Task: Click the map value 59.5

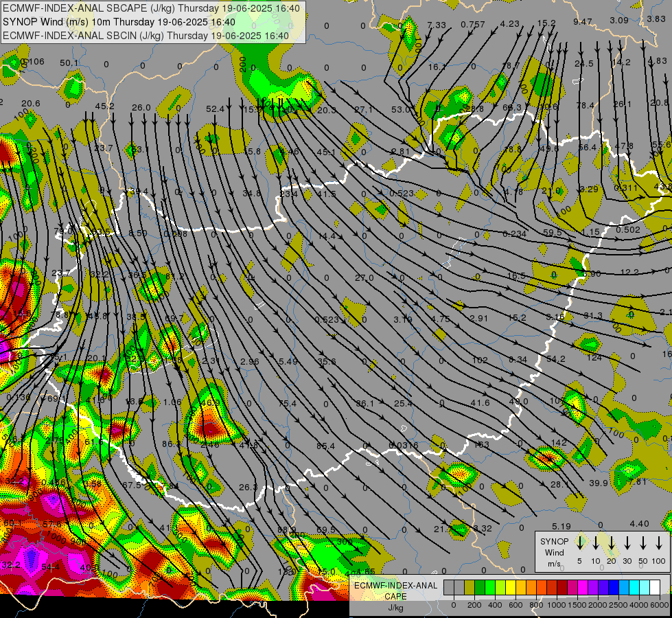Action: coord(553,233)
